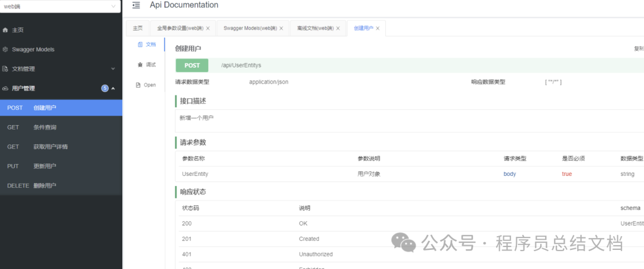This screenshot has height=269, width=644.
Task: Select the 文档 side tab
Action: point(147,44)
